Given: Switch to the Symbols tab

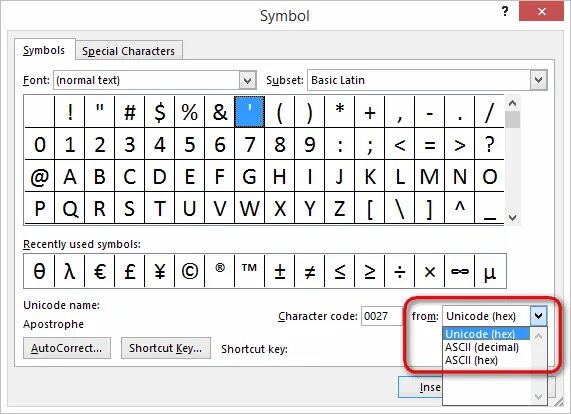Looking at the screenshot, I should (x=44, y=50).
